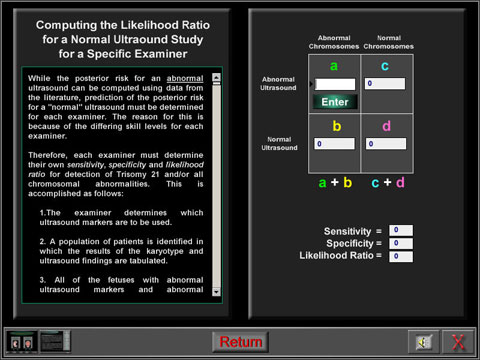Screen dimensions: 480x360
Task: Click the Sensitivity value field
Action: pos(401,230)
